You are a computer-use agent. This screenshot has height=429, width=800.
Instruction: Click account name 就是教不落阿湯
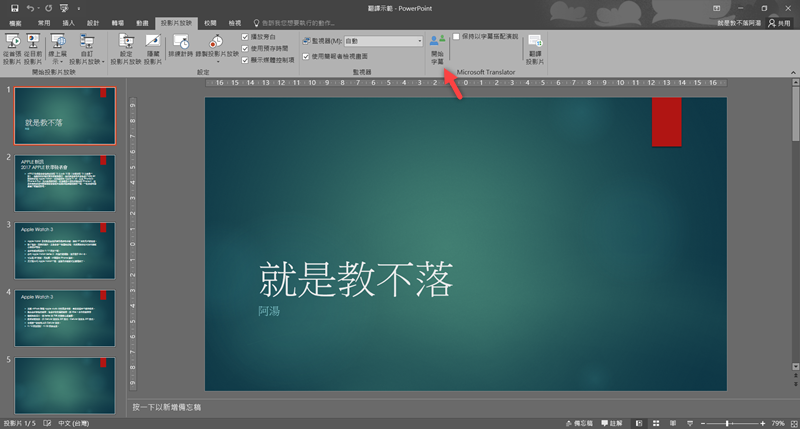pos(739,23)
